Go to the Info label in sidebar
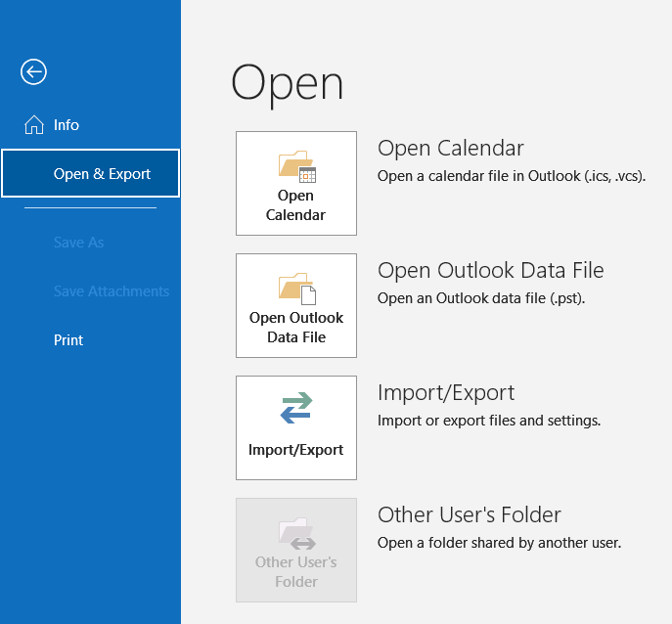 (x=67, y=125)
